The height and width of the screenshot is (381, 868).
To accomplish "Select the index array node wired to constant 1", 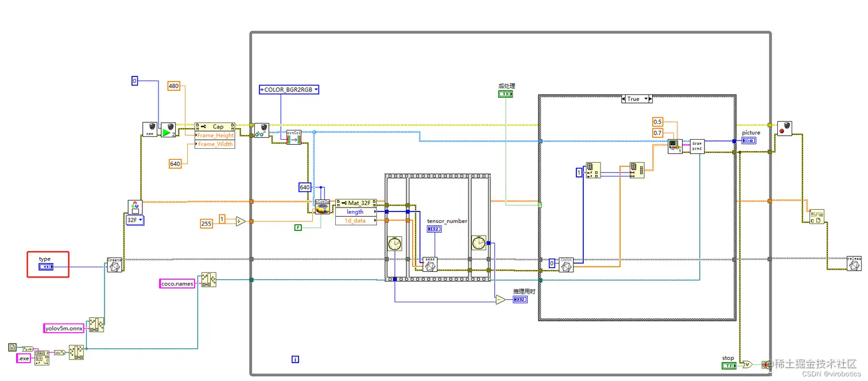I will (x=593, y=170).
